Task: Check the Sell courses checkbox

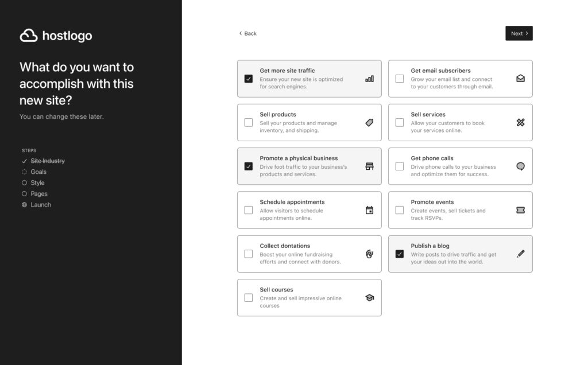Action: point(248,297)
